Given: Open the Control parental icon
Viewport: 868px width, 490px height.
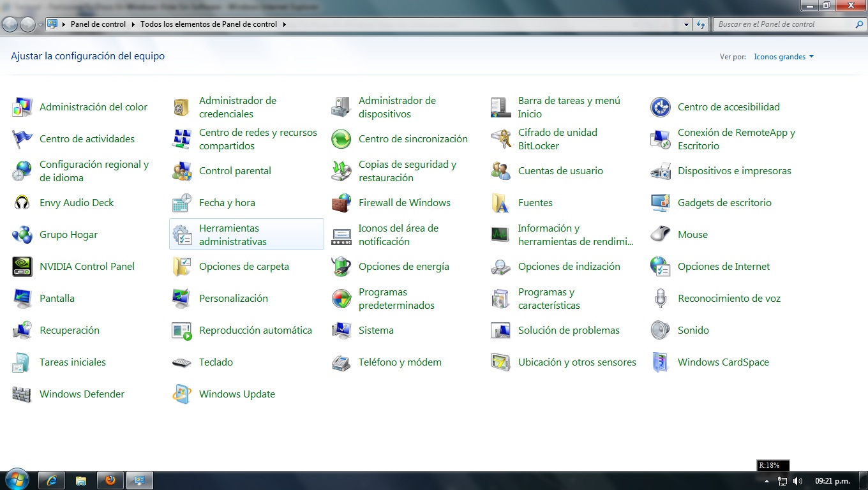Looking at the screenshot, I should 182,171.
